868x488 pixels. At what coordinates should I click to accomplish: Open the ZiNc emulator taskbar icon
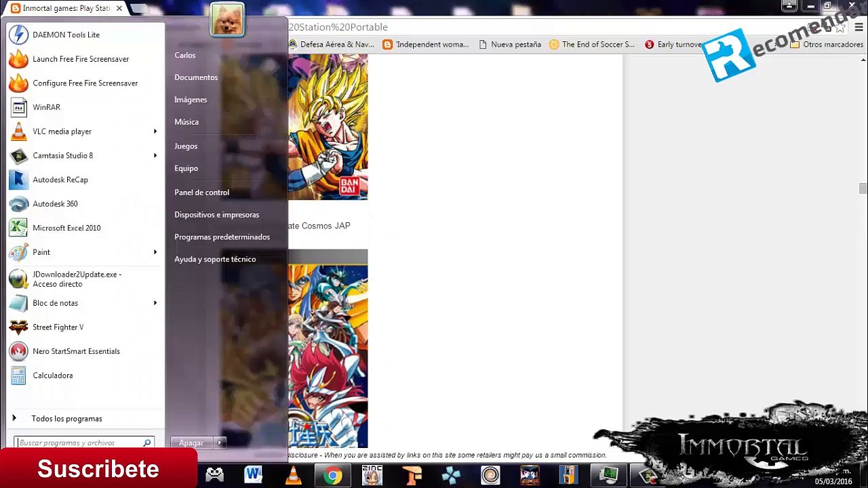(x=372, y=475)
